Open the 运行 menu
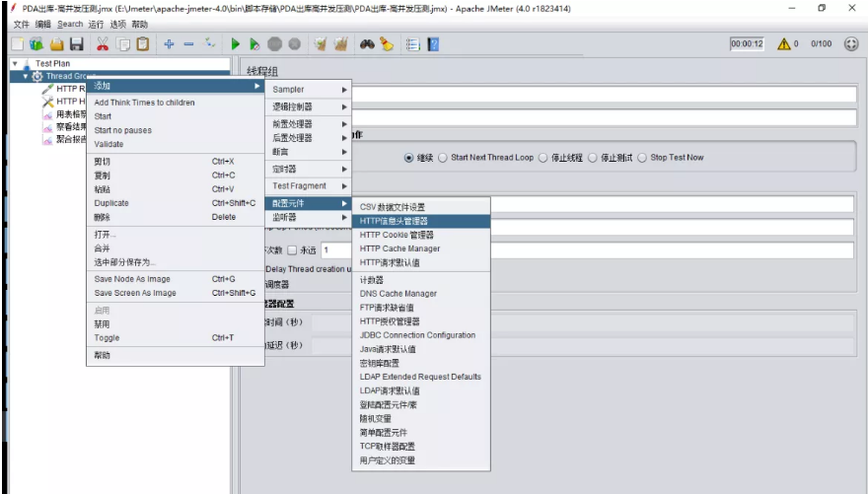 [96, 25]
